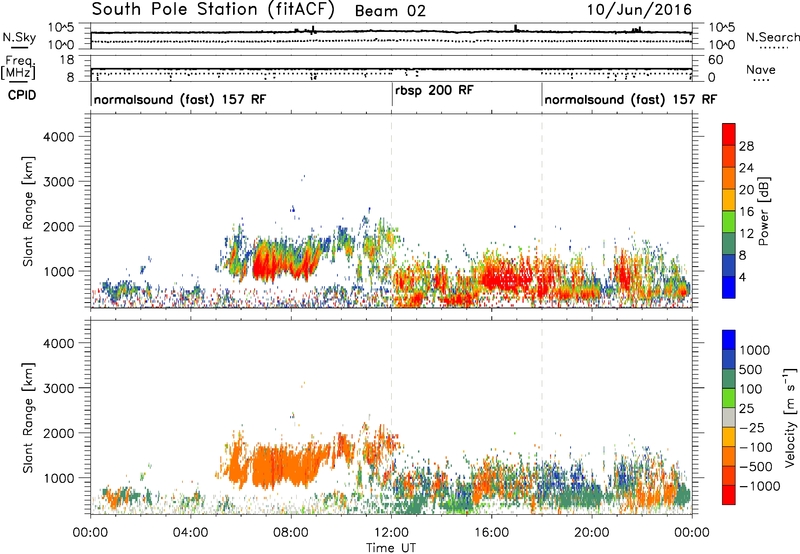Click the "Velocity [m s-1]" color bar title
Screen dimensions: 800x554
pyautogui.click(x=791, y=418)
